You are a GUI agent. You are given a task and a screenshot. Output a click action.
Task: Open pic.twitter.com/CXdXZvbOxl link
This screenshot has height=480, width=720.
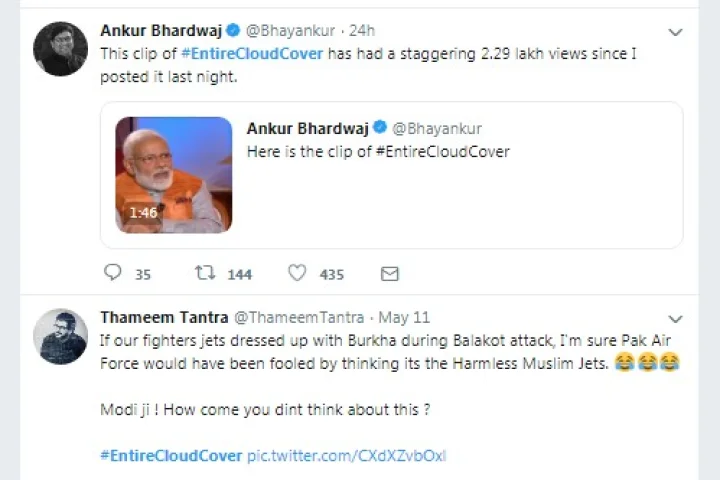347,456
